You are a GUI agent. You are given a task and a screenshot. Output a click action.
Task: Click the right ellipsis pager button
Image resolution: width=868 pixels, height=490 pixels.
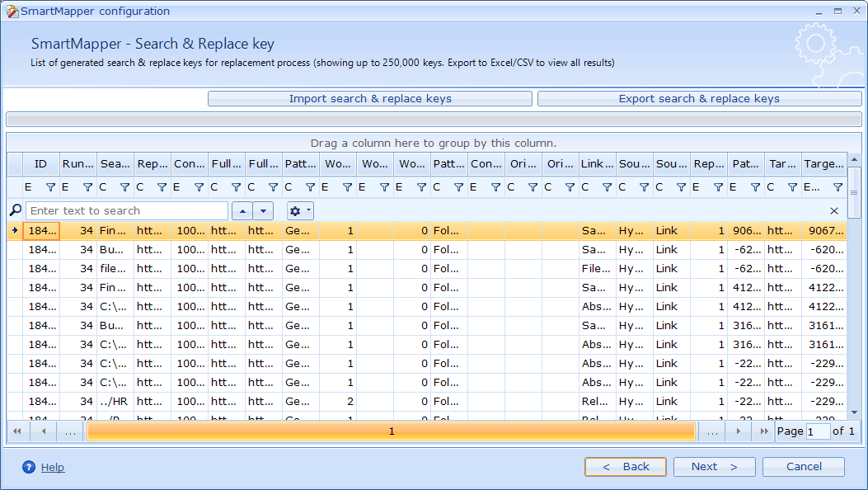712,431
